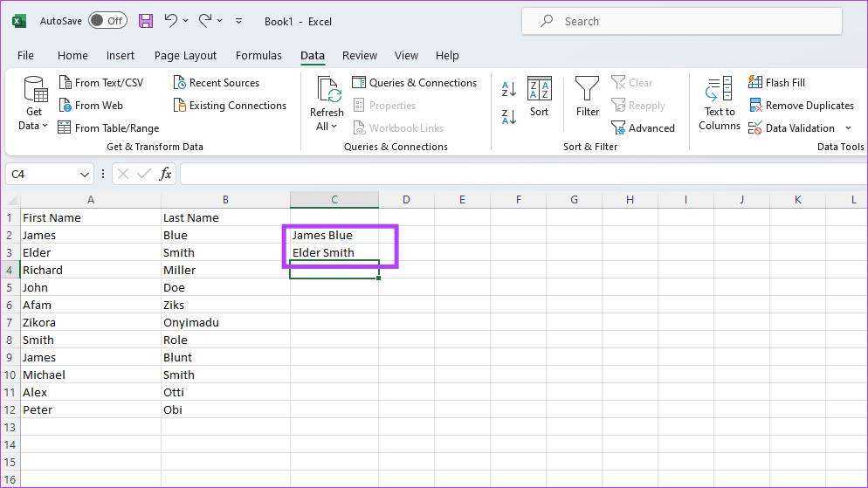Image resolution: width=868 pixels, height=488 pixels.
Task: Expand the Data Validation dropdown arrow
Action: click(x=848, y=127)
